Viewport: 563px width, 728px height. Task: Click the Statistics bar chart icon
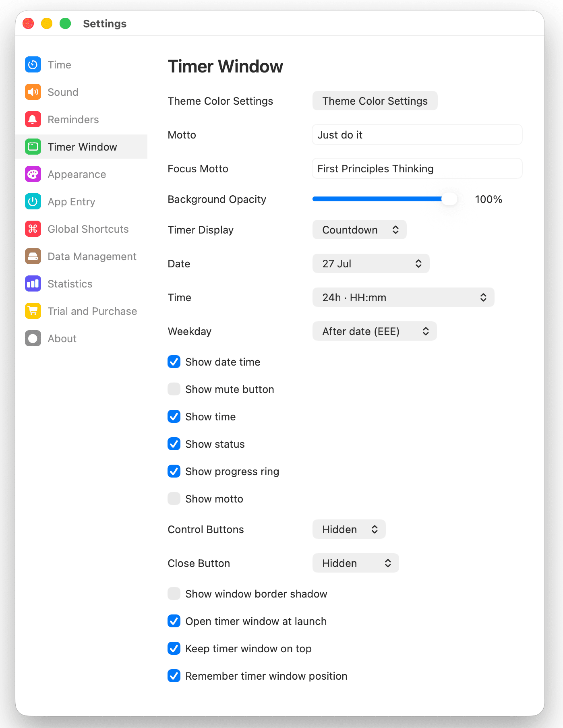pos(33,284)
